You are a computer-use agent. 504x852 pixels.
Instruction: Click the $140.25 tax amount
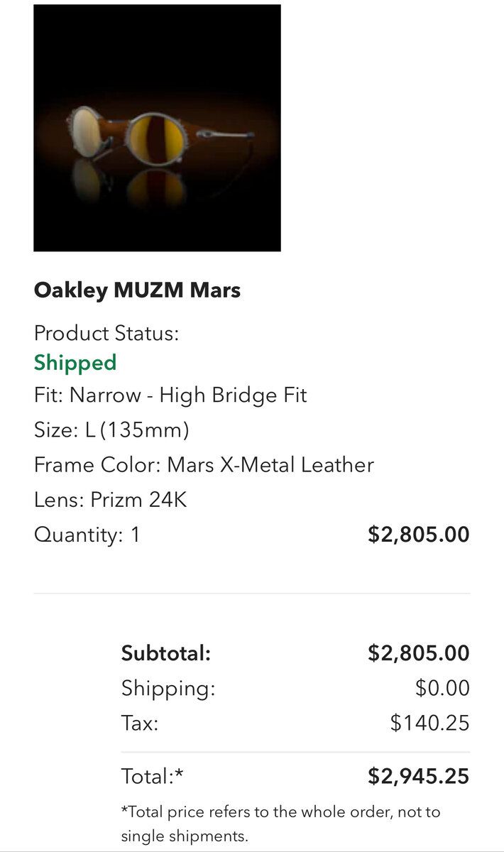click(429, 723)
